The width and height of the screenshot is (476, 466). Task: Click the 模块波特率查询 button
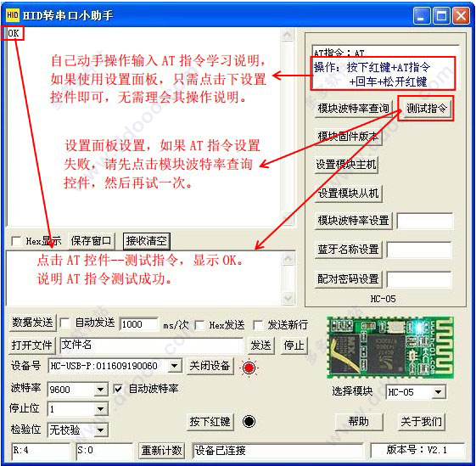(353, 108)
